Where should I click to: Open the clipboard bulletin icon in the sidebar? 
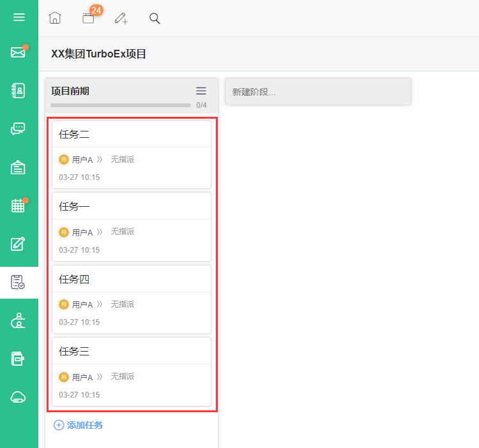pyautogui.click(x=18, y=167)
